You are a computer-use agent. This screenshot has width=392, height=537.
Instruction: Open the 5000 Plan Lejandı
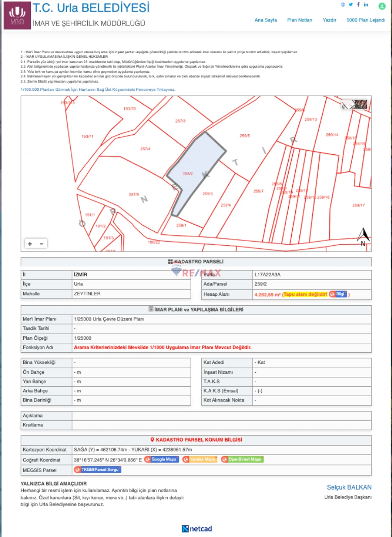coord(366,20)
